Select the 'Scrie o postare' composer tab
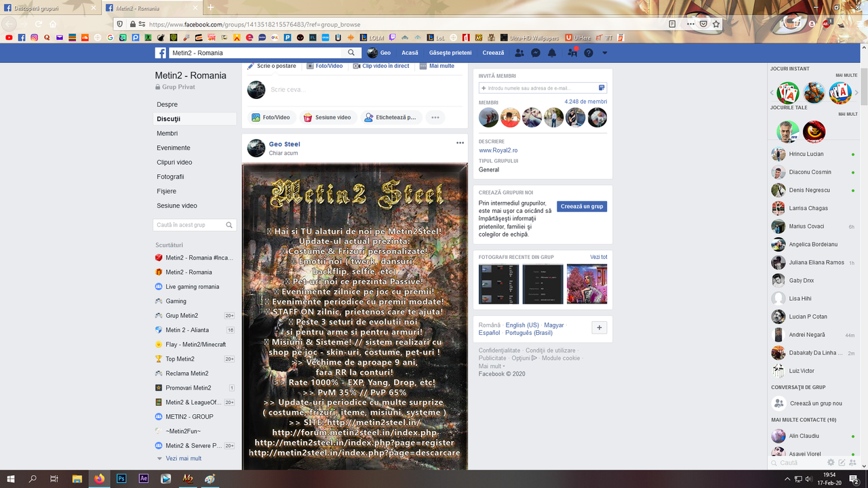 (x=272, y=66)
